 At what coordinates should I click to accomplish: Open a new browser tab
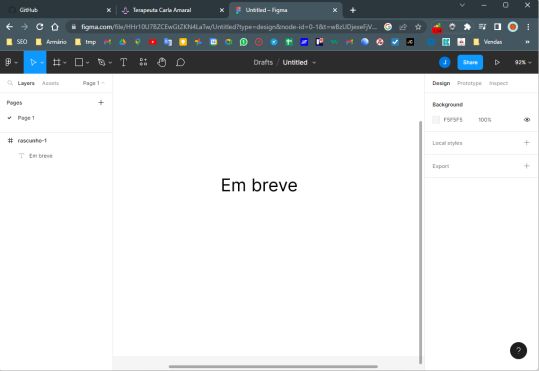(353, 10)
